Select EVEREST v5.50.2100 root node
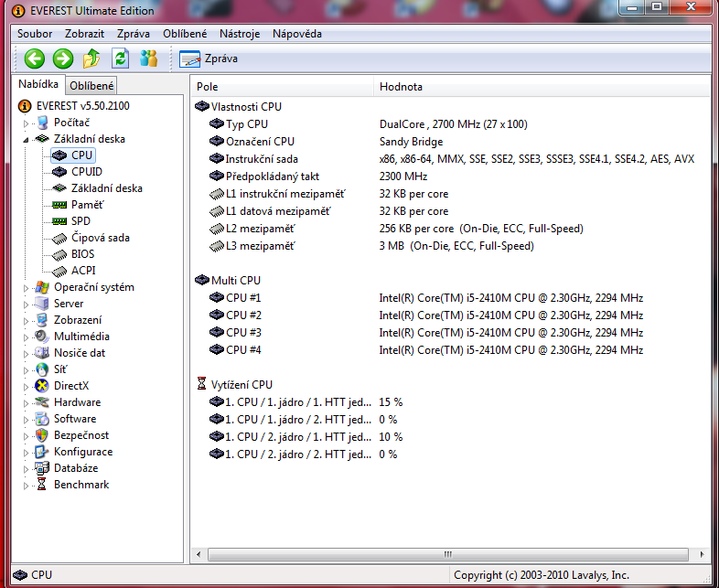This screenshot has height=588, width=719. click(x=83, y=106)
